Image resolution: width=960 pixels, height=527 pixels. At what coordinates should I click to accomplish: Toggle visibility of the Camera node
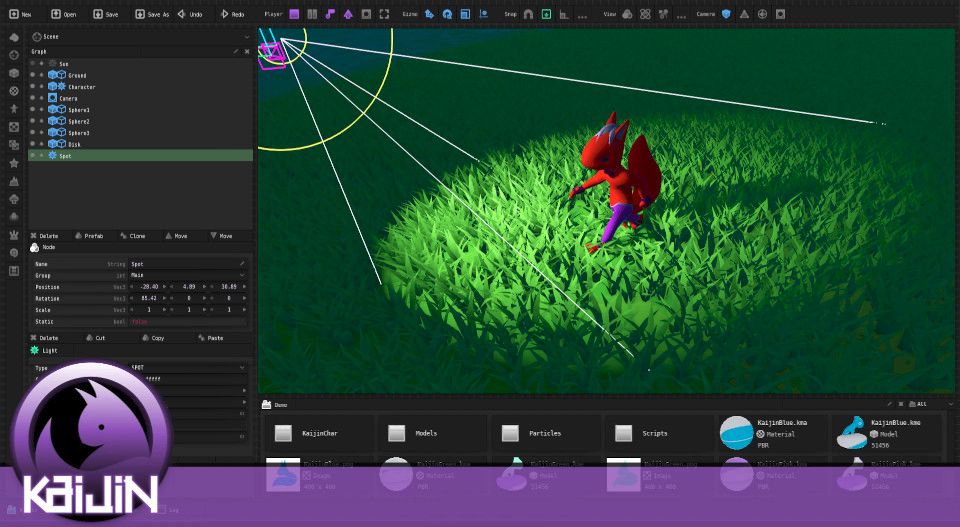pyautogui.click(x=32, y=98)
